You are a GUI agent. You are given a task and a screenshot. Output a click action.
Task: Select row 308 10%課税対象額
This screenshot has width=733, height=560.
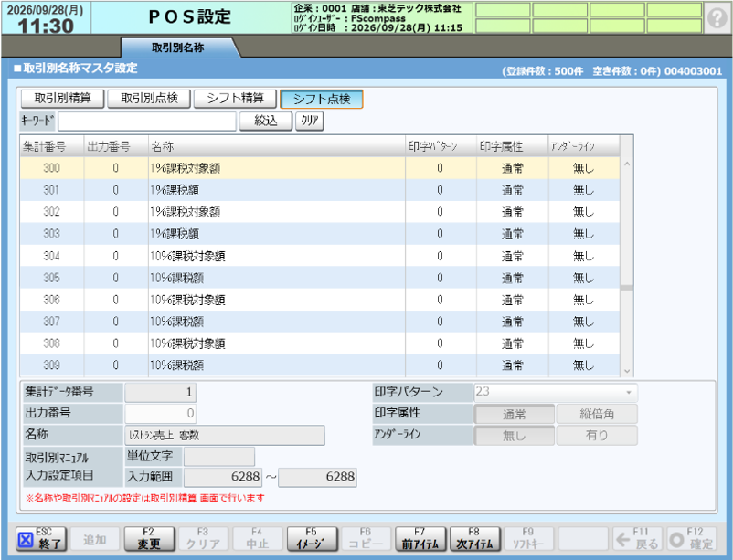(320, 343)
